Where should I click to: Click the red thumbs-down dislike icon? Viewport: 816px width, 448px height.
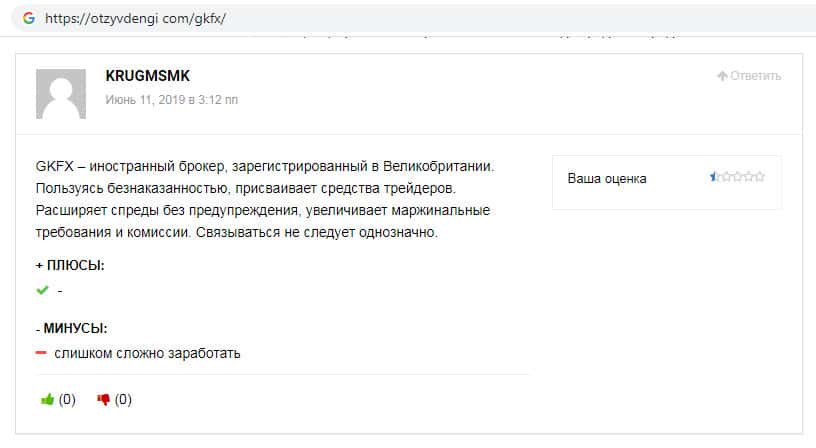(x=103, y=400)
